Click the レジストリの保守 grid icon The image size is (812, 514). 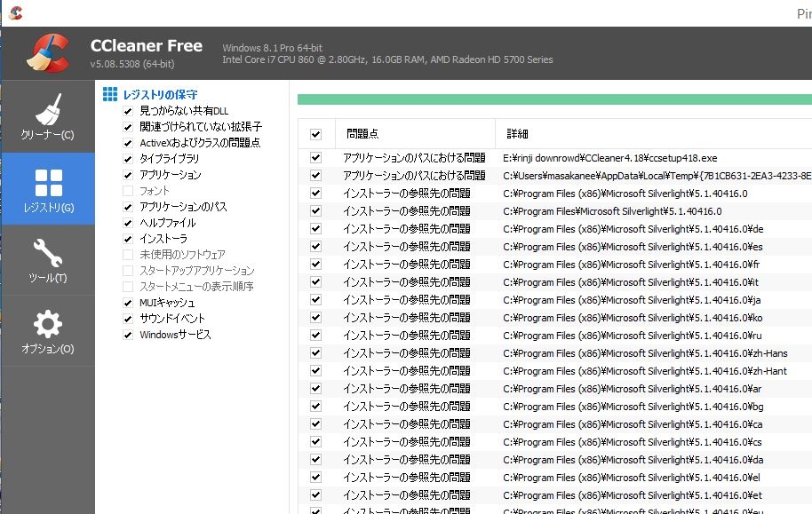coord(110,94)
